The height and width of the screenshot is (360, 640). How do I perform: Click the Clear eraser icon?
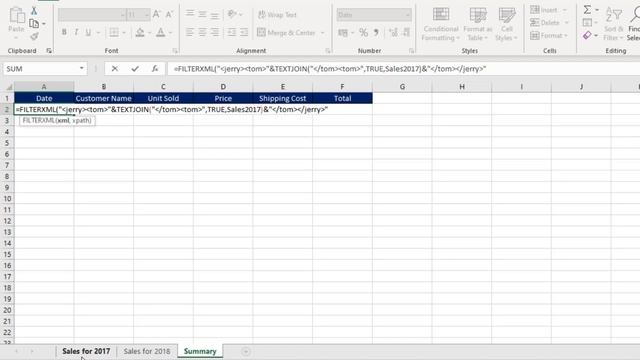[587, 36]
